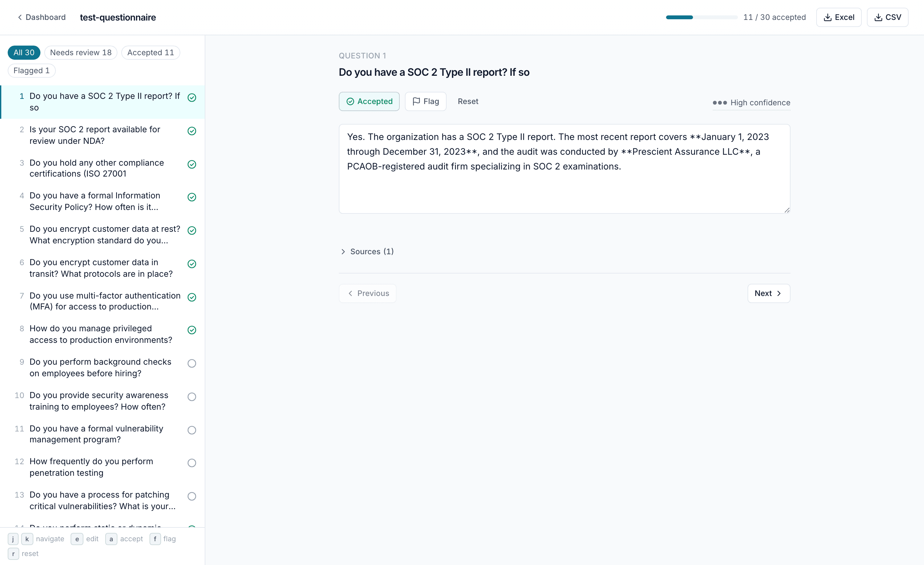This screenshot has height=565, width=924.
Task: Open question 11 about vulnerability management program
Action: [x=102, y=434]
